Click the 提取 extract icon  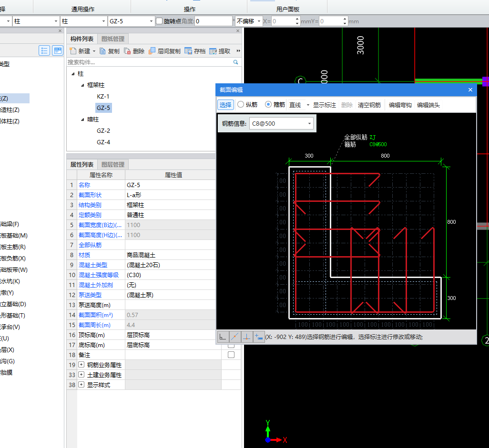point(213,51)
